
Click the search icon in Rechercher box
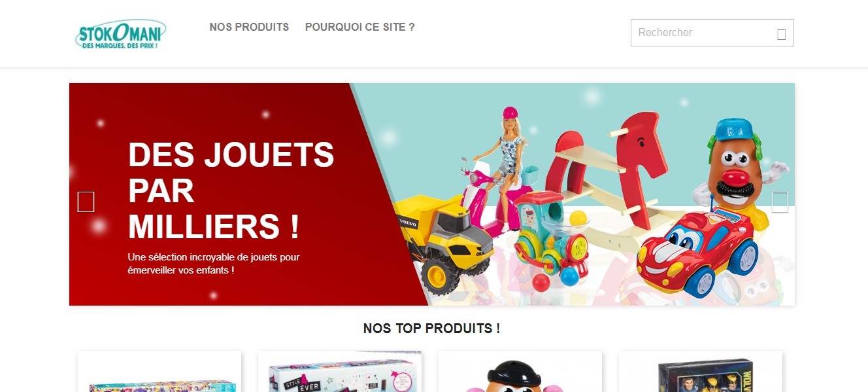click(x=781, y=35)
